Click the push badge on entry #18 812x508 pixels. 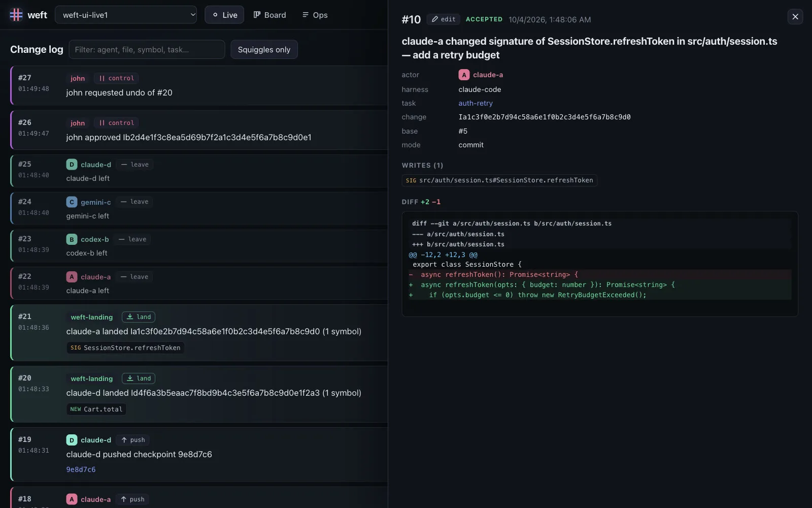pos(132,499)
